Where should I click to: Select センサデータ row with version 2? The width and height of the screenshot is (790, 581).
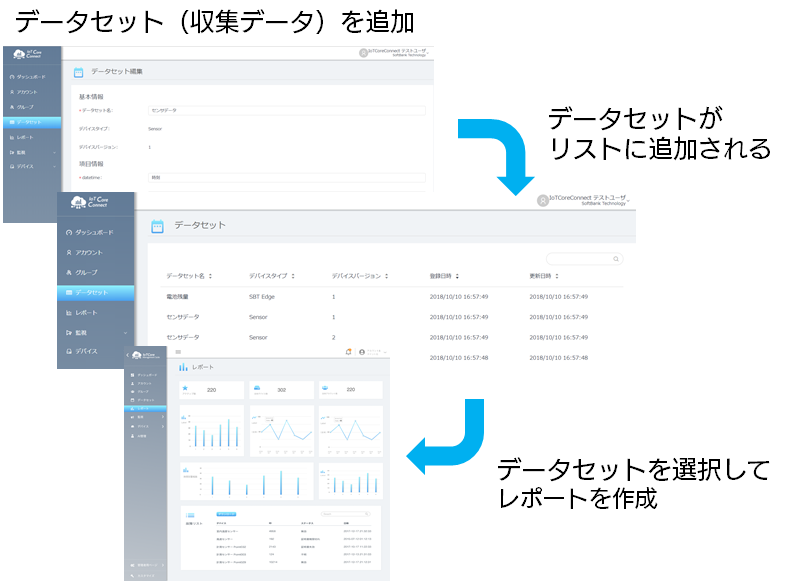coord(391,337)
